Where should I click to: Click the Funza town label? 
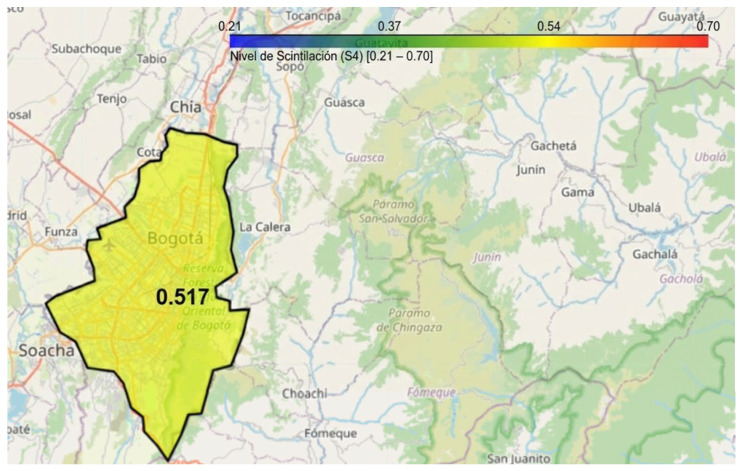pyautogui.click(x=61, y=232)
